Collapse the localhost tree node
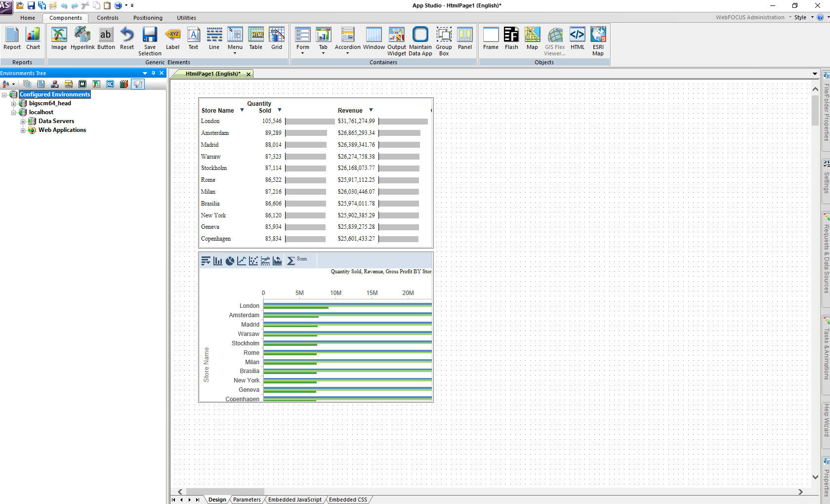Image resolution: width=830 pixels, height=504 pixels. click(x=14, y=113)
